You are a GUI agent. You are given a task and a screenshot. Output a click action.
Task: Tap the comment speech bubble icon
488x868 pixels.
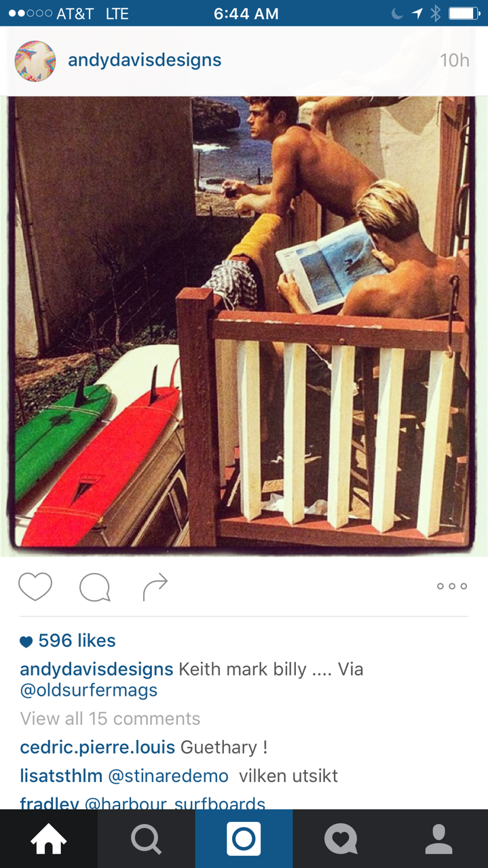point(94,587)
